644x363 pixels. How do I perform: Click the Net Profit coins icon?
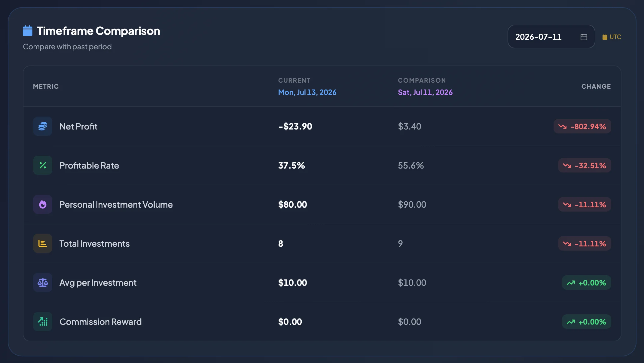[x=43, y=126]
